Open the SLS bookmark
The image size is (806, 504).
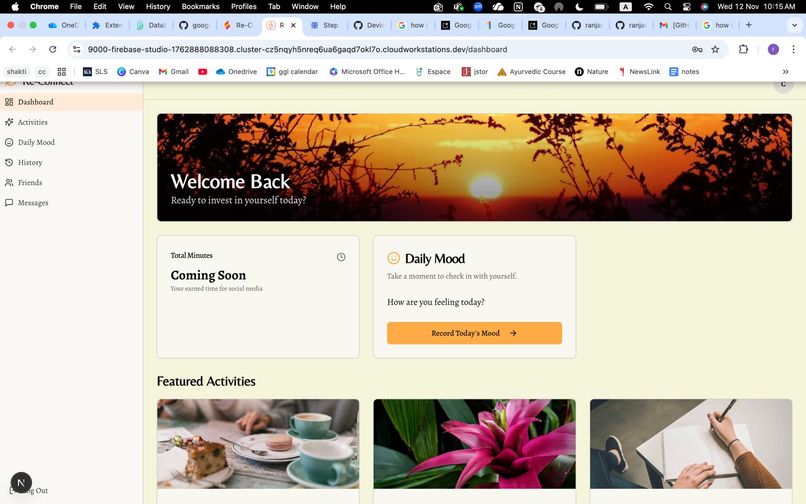point(95,71)
